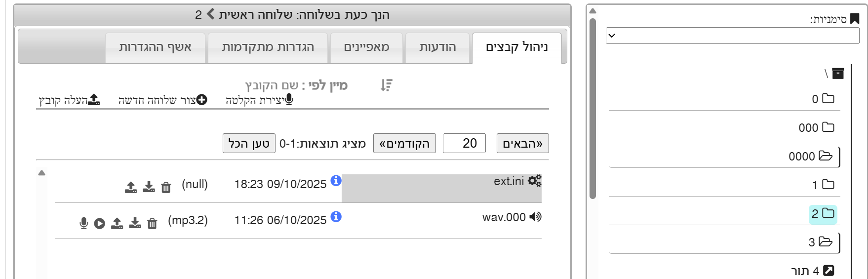Click the צור שלוחה חדשה button
The image size is (868, 279).
click(162, 100)
